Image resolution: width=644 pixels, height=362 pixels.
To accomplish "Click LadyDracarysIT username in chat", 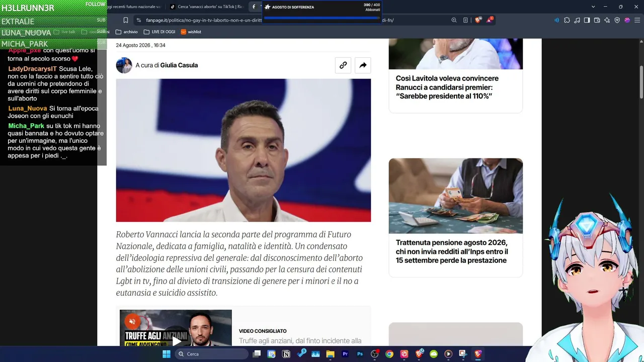I will 33,68.
